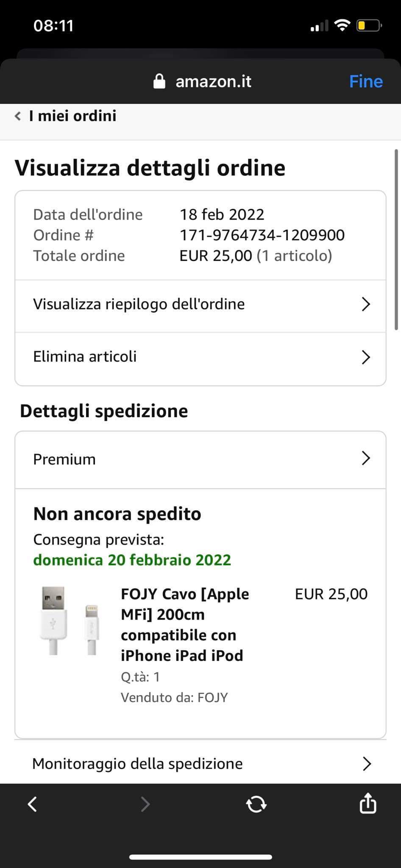This screenshot has height=868, width=401.
Task: Expand the Elimina articoli chevron
Action: [366, 357]
